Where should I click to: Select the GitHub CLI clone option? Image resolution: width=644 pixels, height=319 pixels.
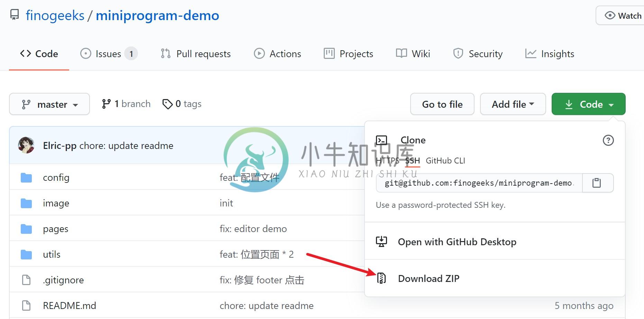click(445, 161)
